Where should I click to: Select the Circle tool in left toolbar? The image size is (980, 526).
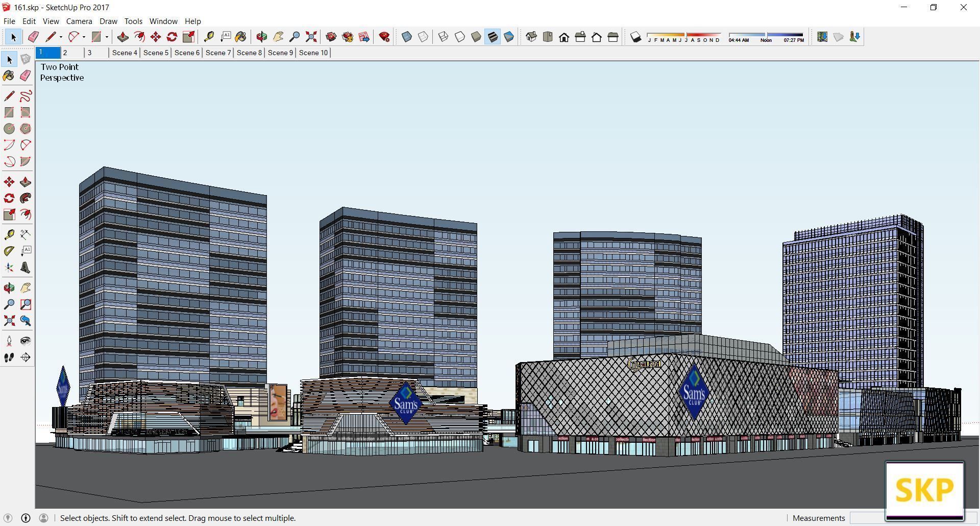tap(9, 129)
